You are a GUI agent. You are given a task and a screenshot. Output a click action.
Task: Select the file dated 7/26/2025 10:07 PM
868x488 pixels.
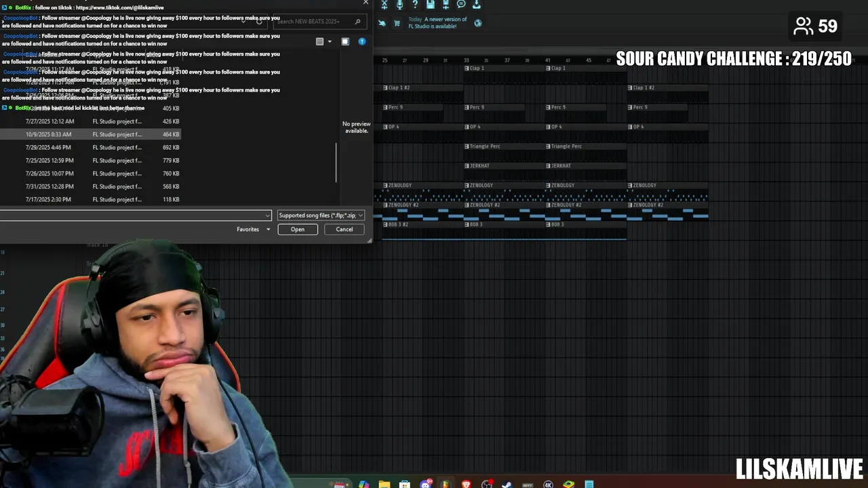coord(90,174)
